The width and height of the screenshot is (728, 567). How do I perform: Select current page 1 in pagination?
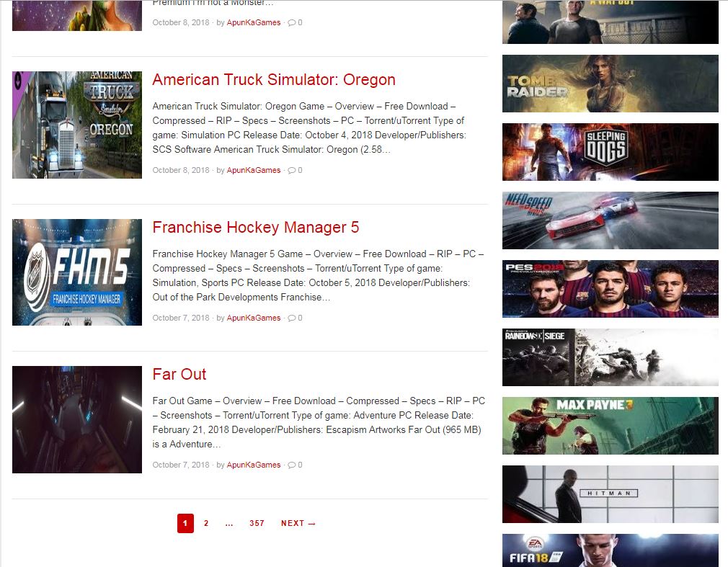[185, 524]
